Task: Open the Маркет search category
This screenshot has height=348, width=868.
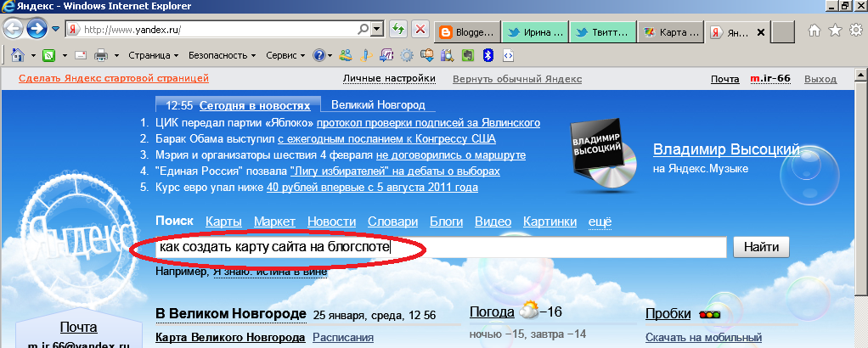Action: pyautogui.click(x=274, y=222)
